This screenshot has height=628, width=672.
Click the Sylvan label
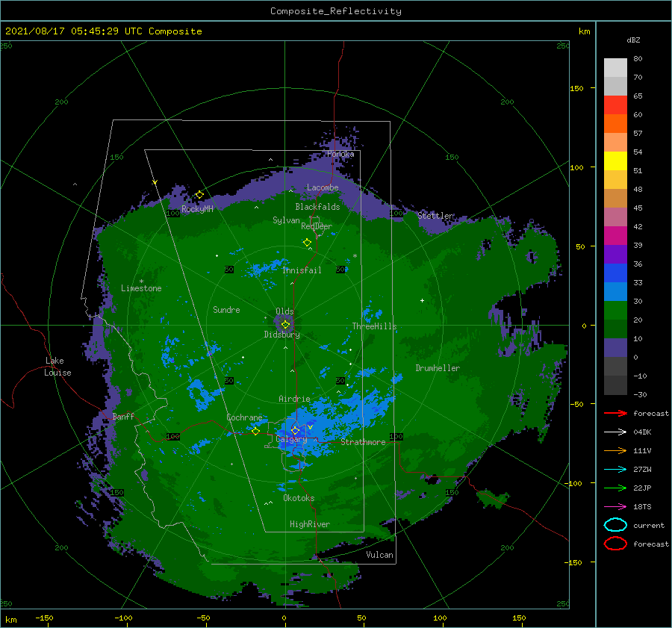(286, 220)
